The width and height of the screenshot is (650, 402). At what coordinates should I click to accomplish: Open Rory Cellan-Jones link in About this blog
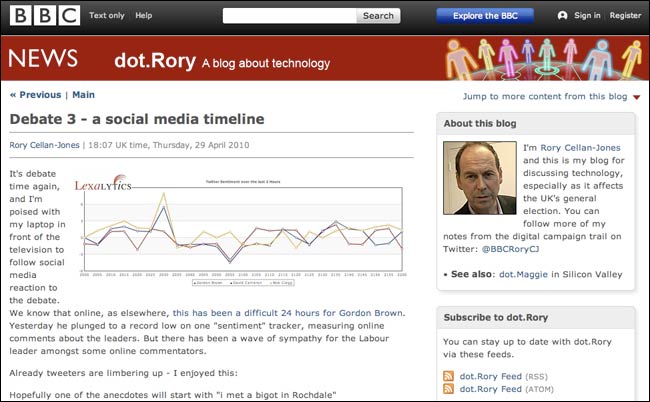(x=580, y=148)
